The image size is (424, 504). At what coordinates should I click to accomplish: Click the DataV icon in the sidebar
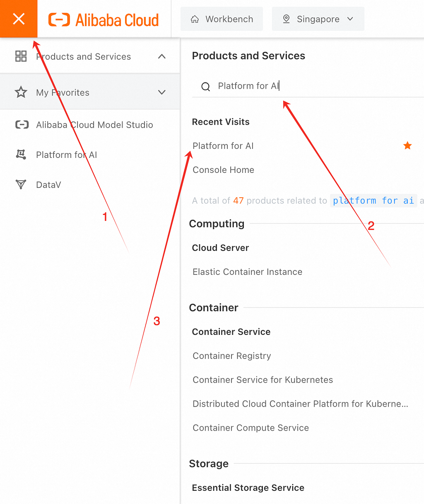[x=21, y=184]
